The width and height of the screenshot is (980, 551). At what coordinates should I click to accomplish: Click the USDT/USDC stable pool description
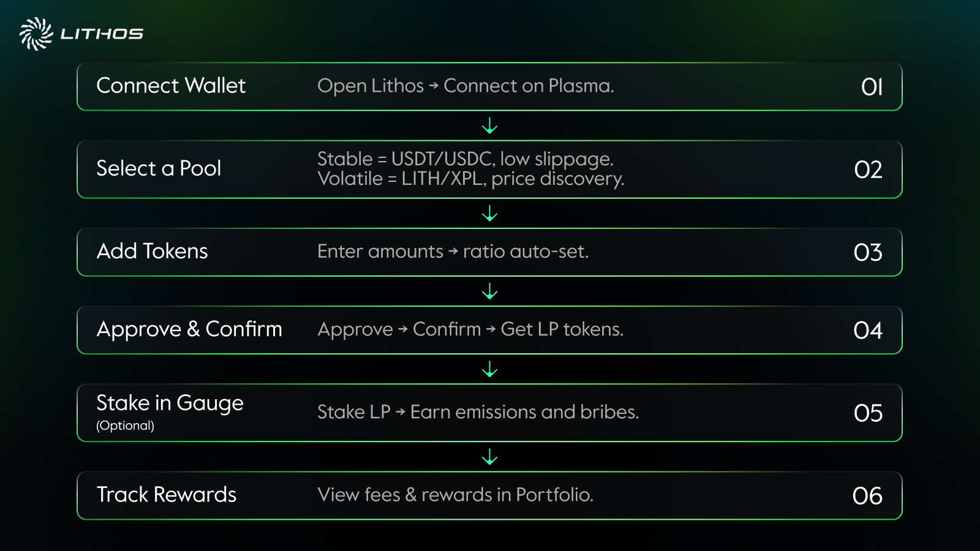click(x=466, y=159)
